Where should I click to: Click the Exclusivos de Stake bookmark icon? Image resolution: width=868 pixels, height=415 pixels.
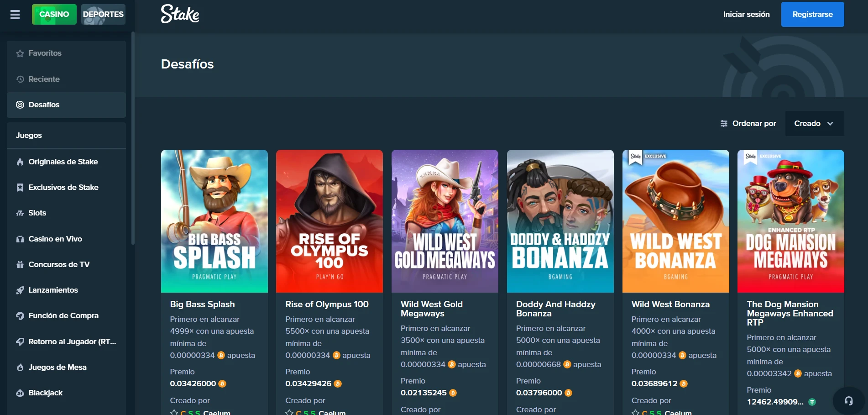[20, 187]
